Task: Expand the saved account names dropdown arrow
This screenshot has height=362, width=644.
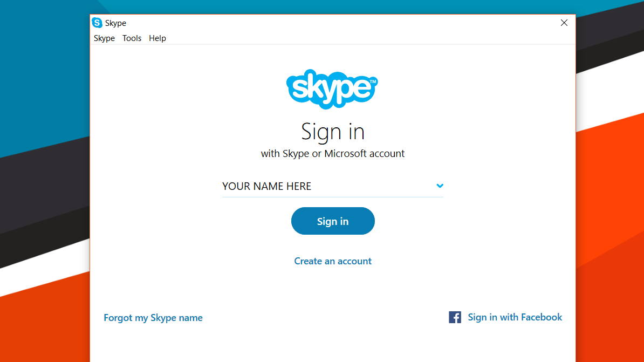Action: pos(440,186)
